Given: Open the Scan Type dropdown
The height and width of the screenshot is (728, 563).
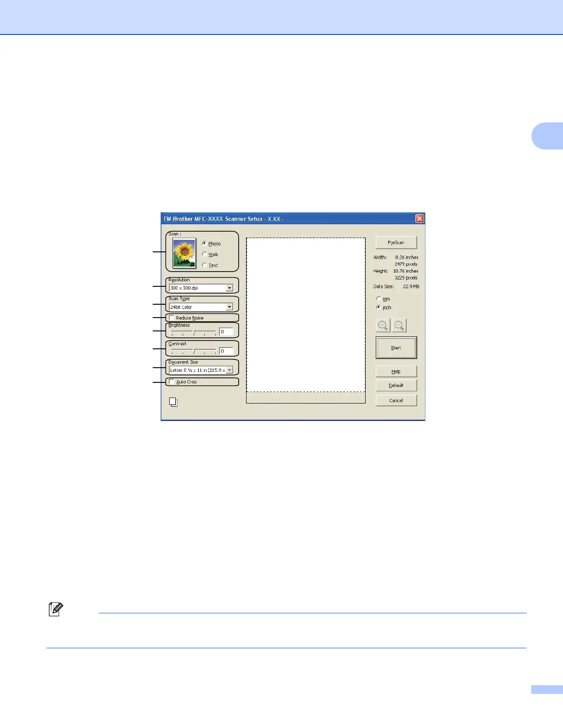Looking at the screenshot, I should click(x=230, y=307).
